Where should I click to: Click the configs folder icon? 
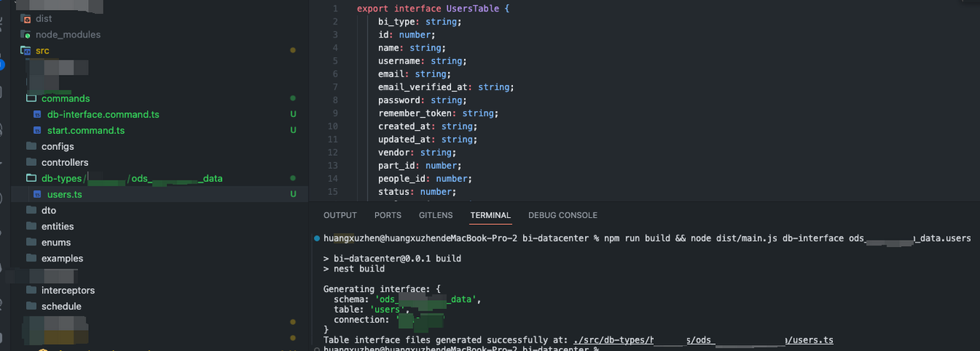31,146
